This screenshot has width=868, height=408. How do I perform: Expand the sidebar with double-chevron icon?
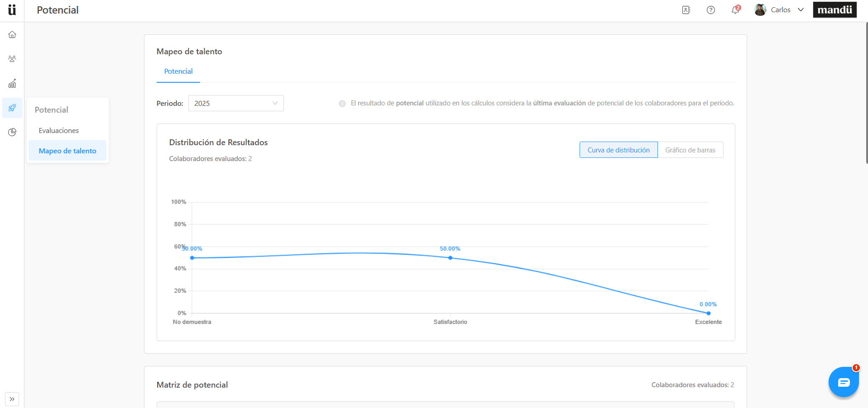coord(12,399)
